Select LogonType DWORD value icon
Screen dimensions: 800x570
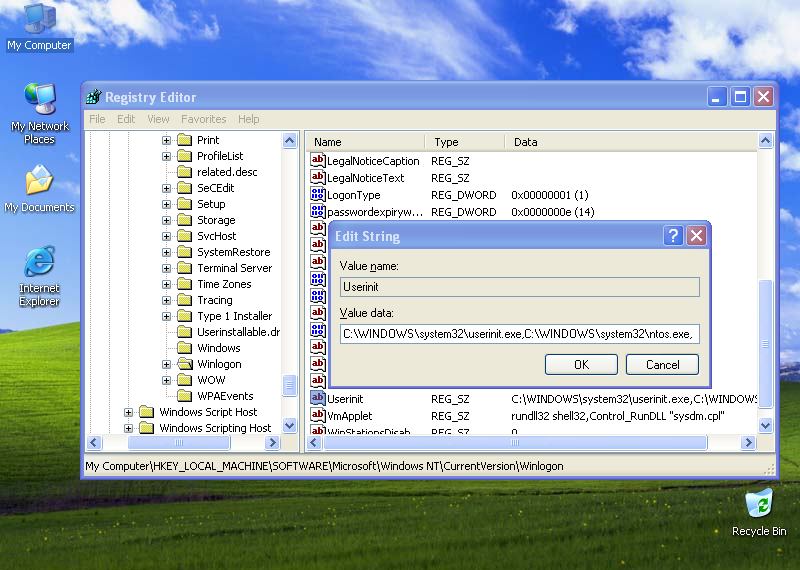point(317,194)
